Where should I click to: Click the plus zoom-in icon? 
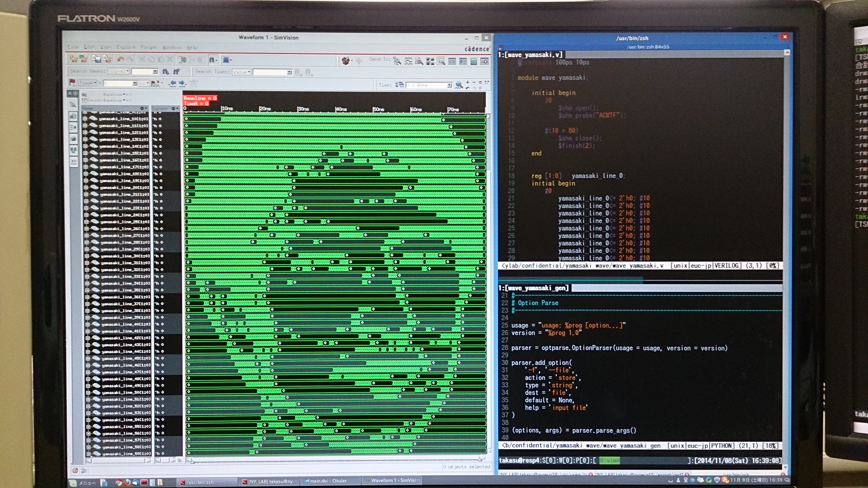click(x=467, y=82)
